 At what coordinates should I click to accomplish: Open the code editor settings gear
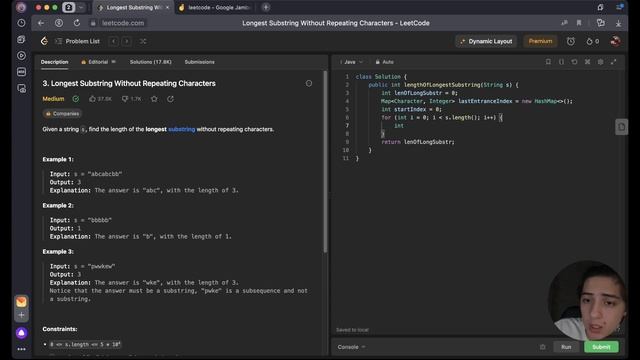coord(600,62)
